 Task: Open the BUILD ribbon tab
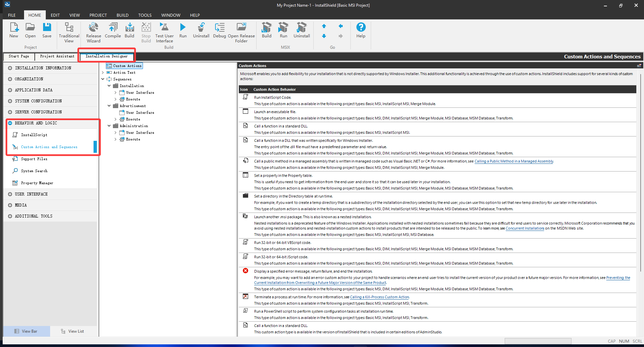pyautogui.click(x=123, y=15)
